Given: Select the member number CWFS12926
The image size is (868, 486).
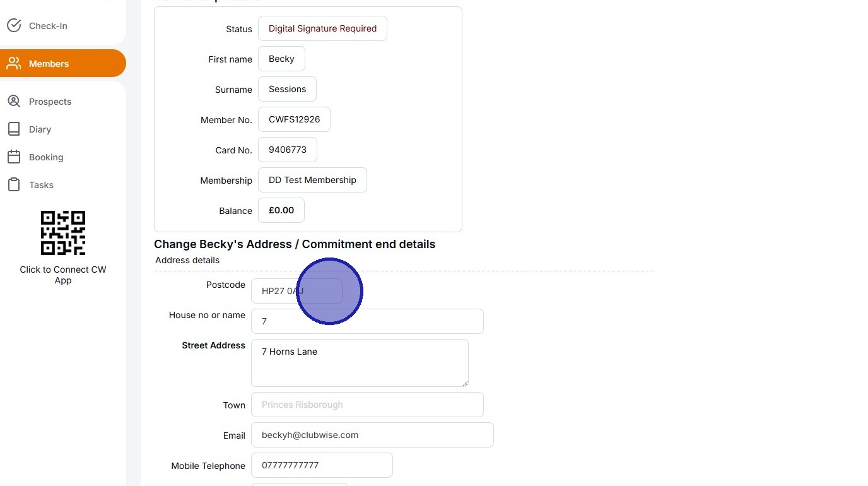Looking at the screenshot, I should click(x=294, y=119).
